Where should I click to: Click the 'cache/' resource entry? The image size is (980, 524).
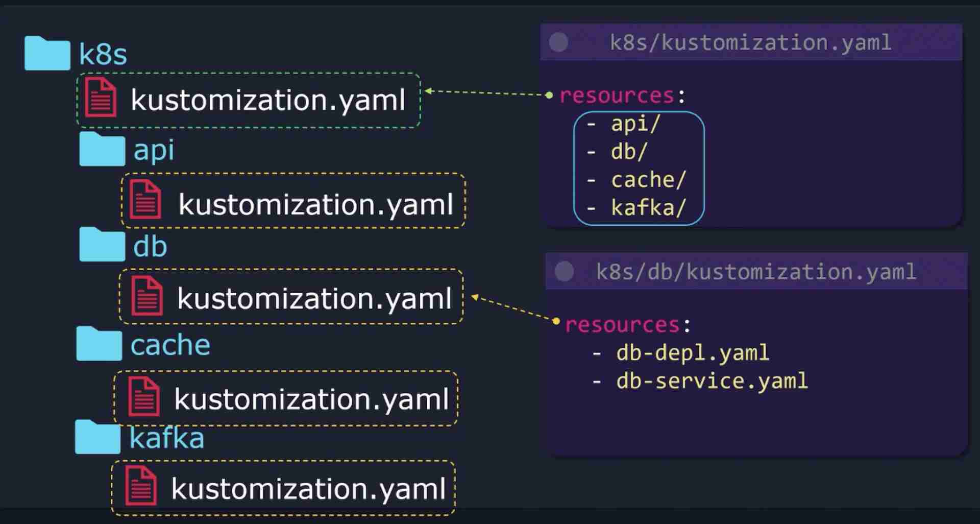tap(648, 180)
